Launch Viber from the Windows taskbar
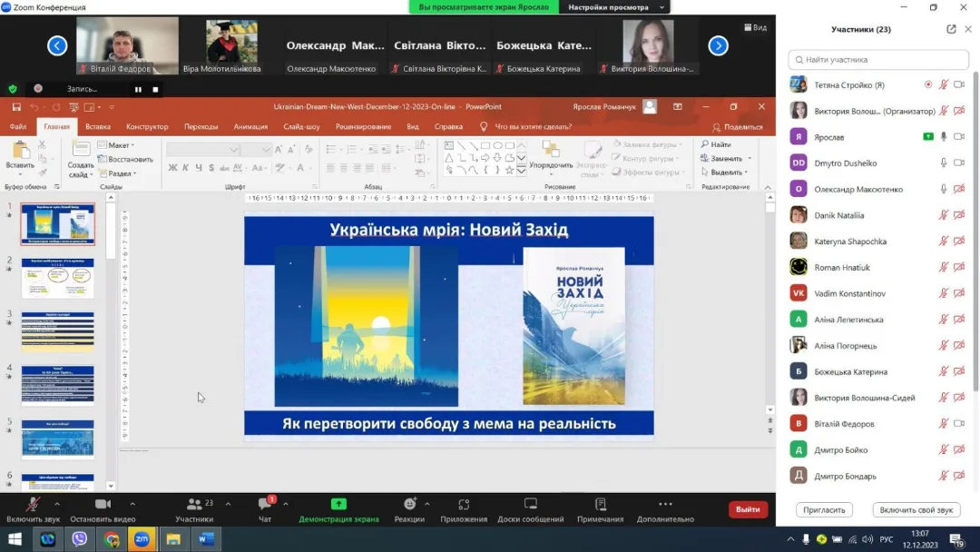The height and width of the screenshot is (552, 980). [79, 539]
